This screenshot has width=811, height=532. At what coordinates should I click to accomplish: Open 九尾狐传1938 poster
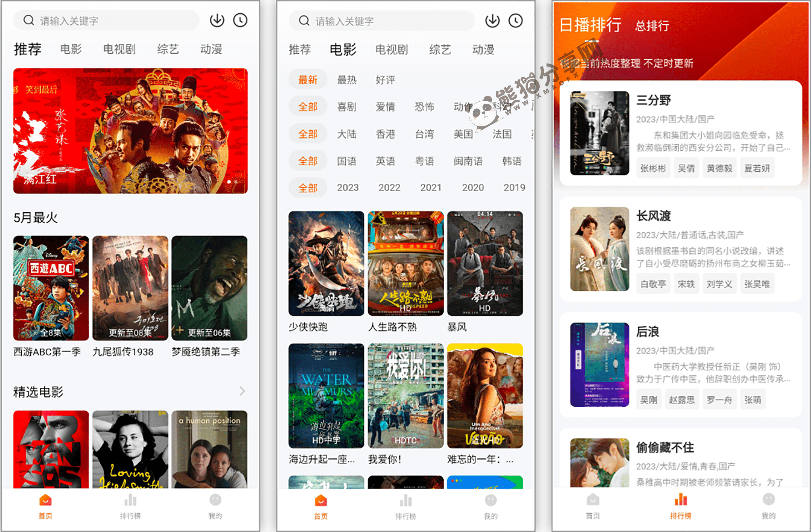tap(130, 288)
